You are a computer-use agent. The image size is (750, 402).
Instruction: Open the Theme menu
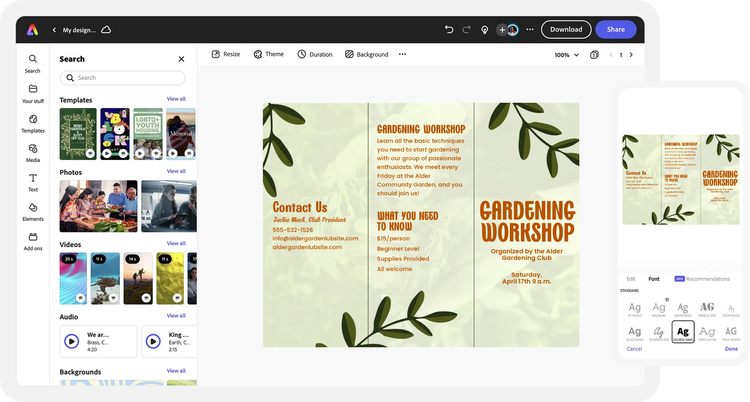point(268,54)
